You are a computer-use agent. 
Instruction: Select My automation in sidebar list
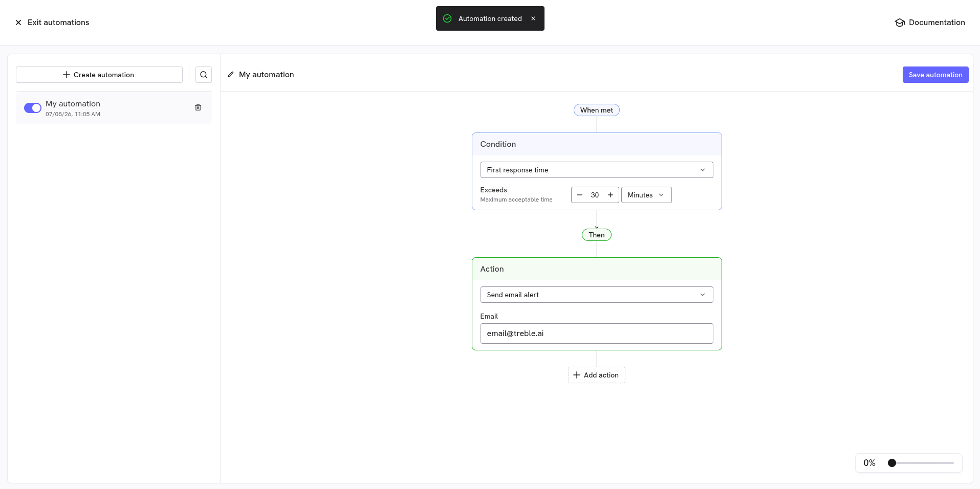114,108
